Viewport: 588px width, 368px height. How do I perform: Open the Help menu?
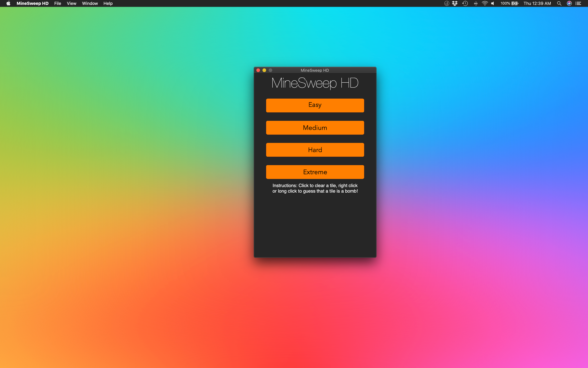coord(108,3)
